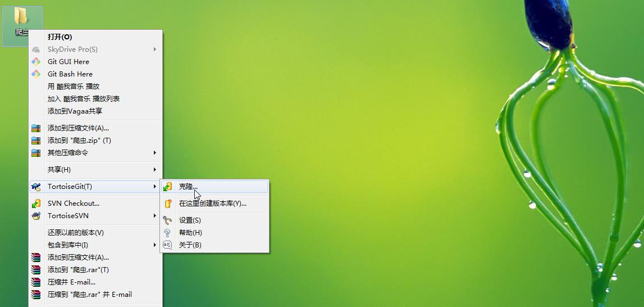Image resolution: width=644 pixels, height=307 pixels.
Task: Choose Git GUI Here
Action: point(95,62)
